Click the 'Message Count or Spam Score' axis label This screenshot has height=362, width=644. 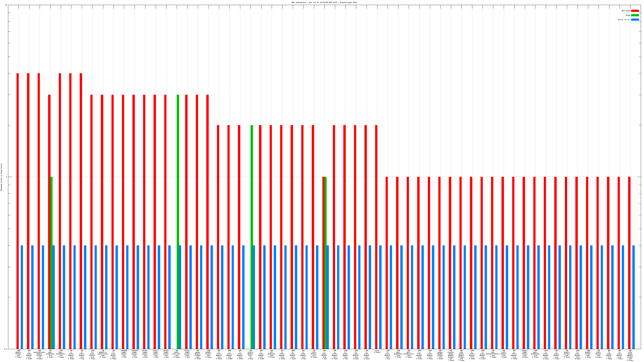[x=1, y=177]
